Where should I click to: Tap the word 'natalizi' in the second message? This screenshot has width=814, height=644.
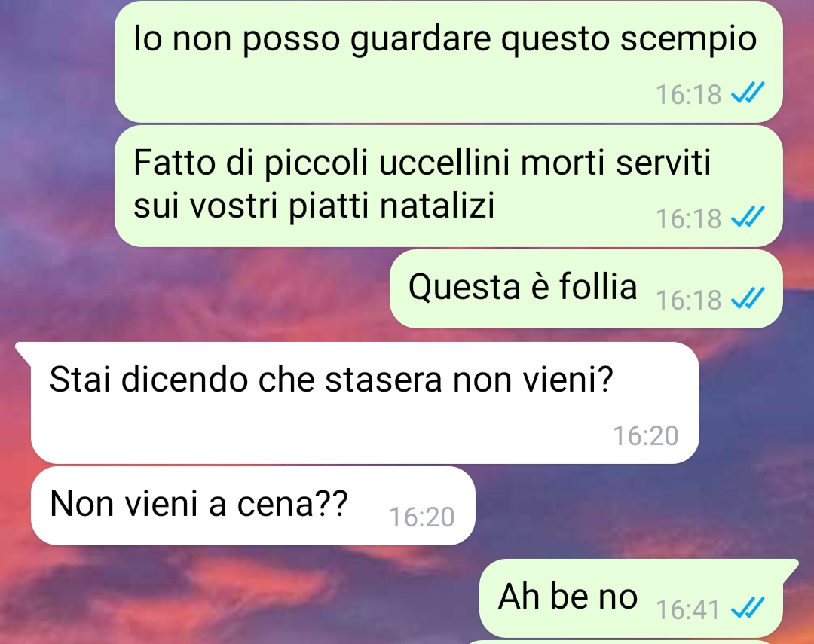pyautogui.click(x=437, y=206)
